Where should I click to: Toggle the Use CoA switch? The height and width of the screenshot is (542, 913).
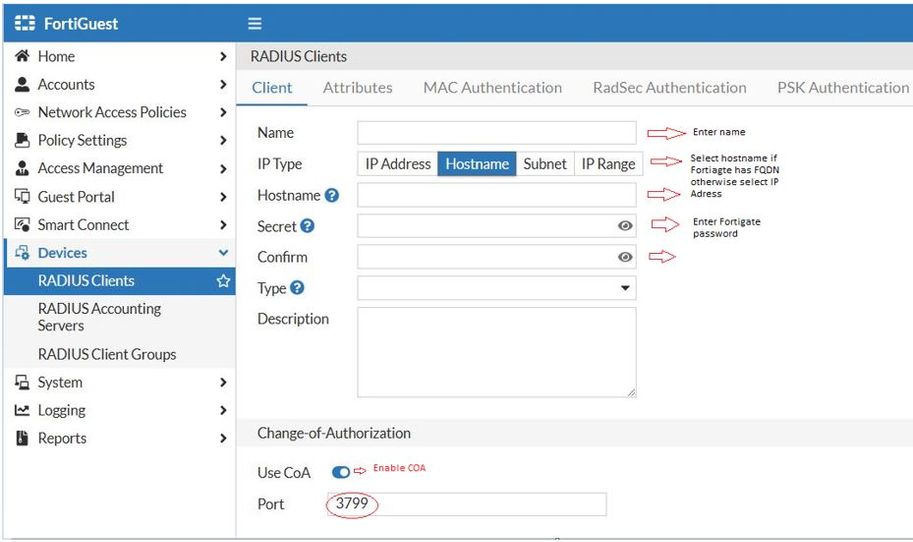pyautogui.click(x=341, y=472)
